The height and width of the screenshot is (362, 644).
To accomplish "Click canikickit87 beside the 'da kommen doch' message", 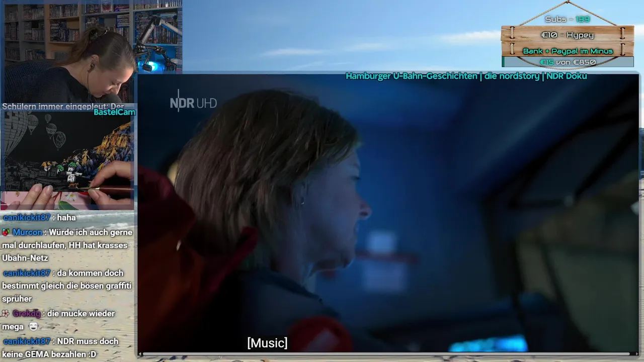I will [27, 273].
